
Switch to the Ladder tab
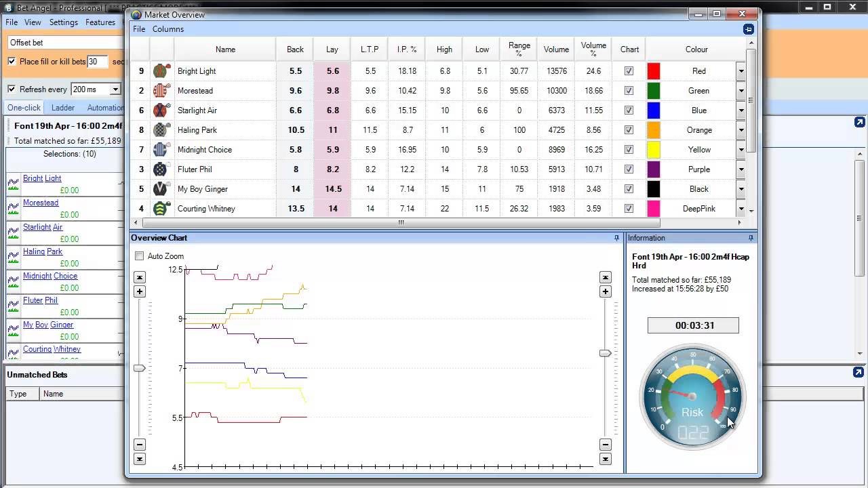63,108
